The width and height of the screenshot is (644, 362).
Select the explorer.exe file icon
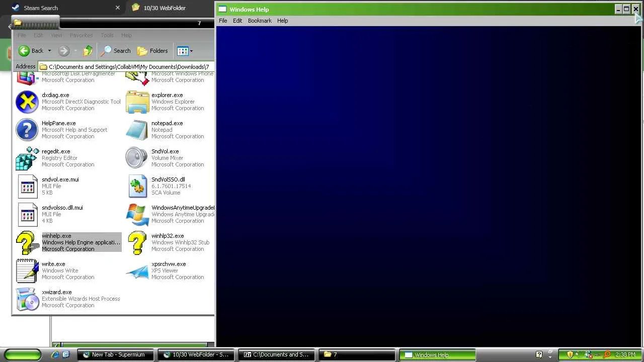coord(137,102)
